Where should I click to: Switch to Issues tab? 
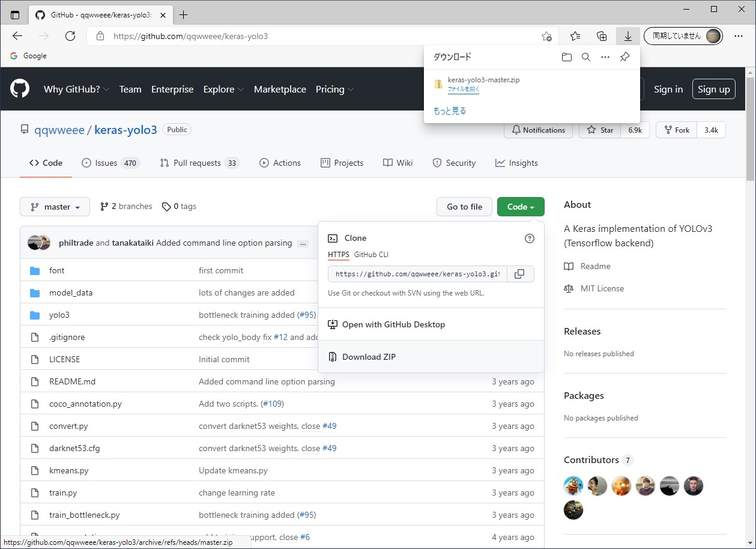tap(110, 163)
